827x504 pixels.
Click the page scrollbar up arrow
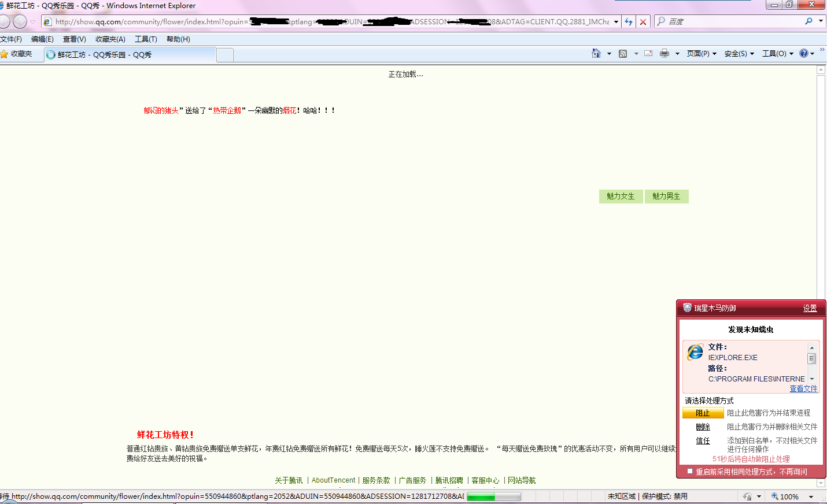(821, 70)
